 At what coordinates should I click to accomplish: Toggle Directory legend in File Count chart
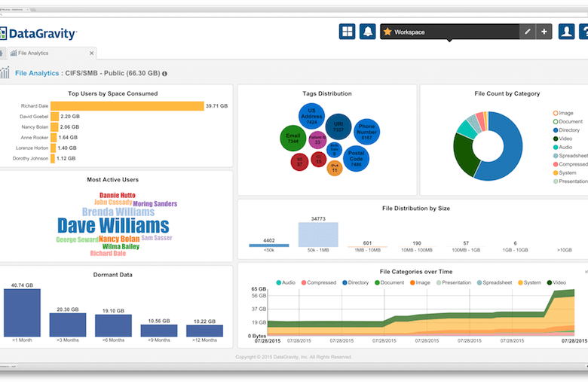[566, 130]
